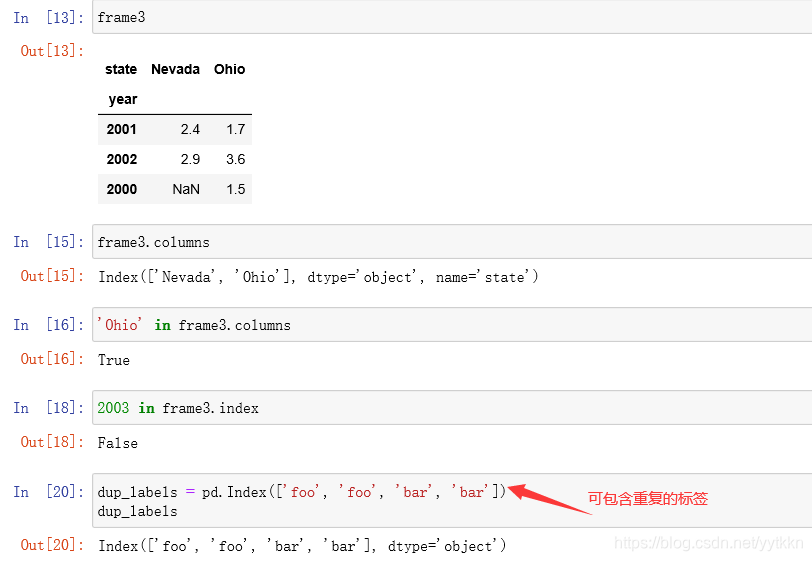Click the dup_labels pd.Index code cell
This screenshot has height=561, width=812.
(x=452, y=500)
